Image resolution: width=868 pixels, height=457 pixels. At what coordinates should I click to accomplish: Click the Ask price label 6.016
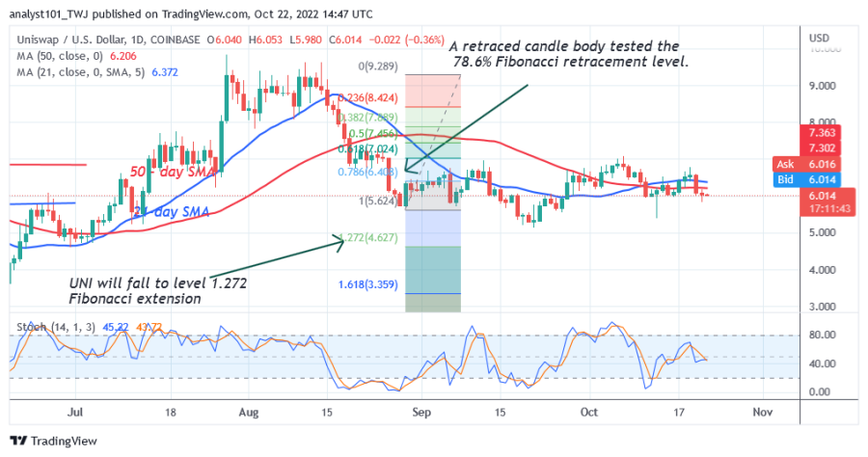coord(806,164)
